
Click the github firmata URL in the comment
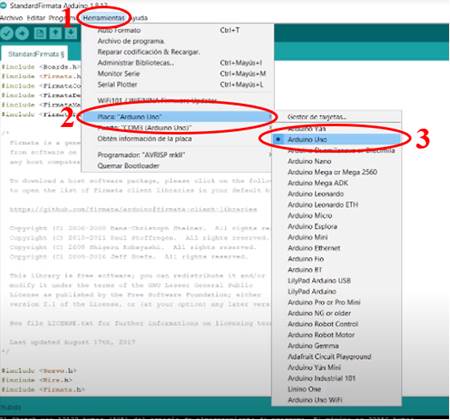pyautogui.click(x=133, y=209)
